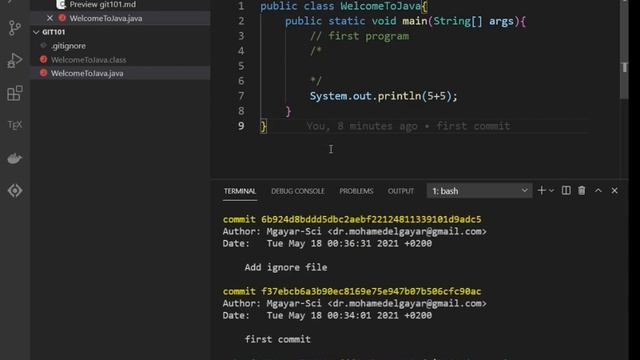This screenshot has height=360, width=640.
Task: Click the commit hash 6b924d8bddd5 line
Action: pyautogui.click(x=352, y=220)
